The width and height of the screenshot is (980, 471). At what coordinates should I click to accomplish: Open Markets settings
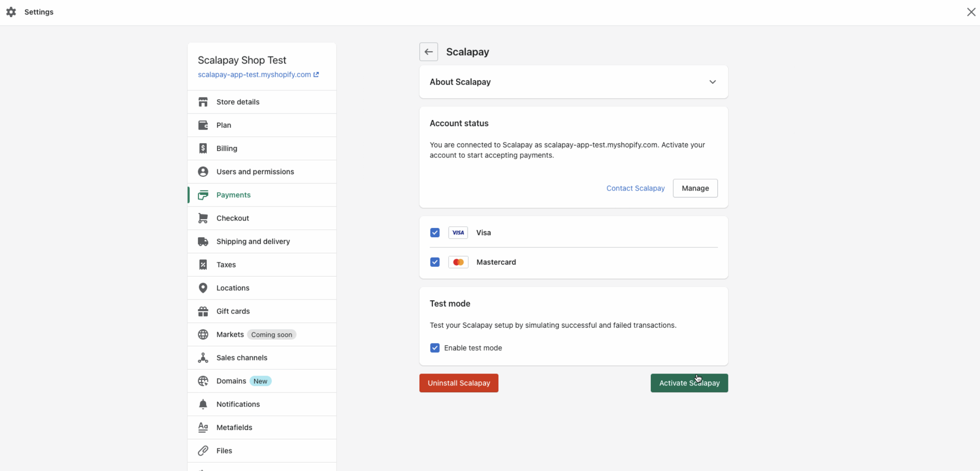click(262, 335)
